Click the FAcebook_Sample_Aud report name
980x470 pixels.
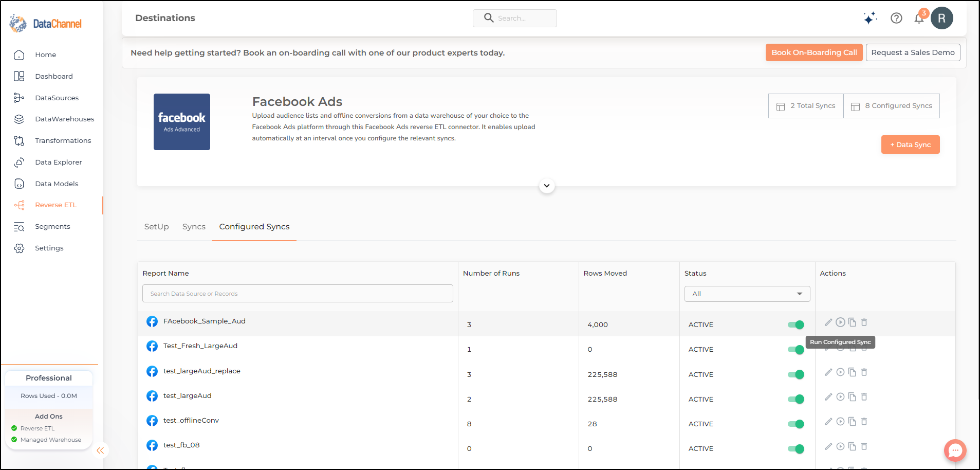tap(205, 321)
